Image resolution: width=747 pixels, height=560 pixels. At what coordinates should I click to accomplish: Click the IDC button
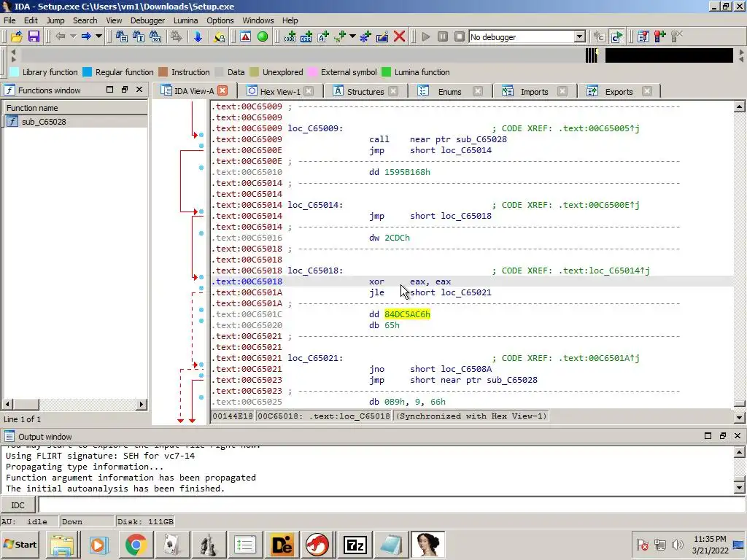(18, 505)
